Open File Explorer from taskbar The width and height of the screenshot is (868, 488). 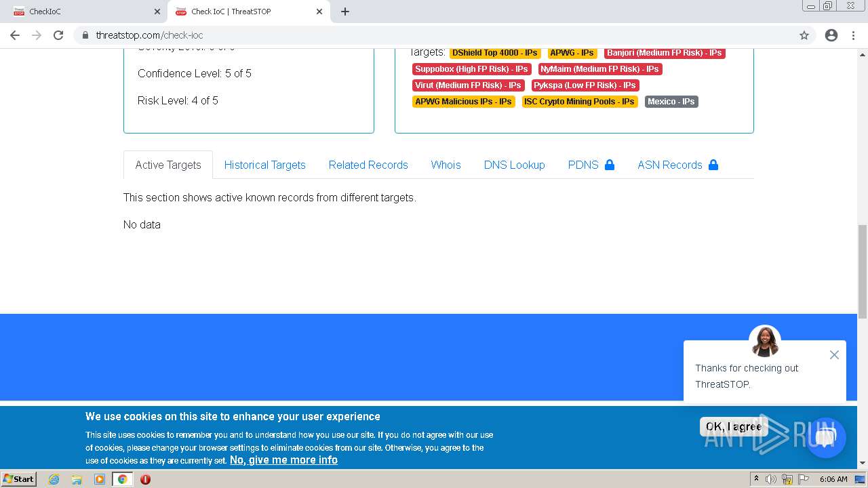click(77, 479)
